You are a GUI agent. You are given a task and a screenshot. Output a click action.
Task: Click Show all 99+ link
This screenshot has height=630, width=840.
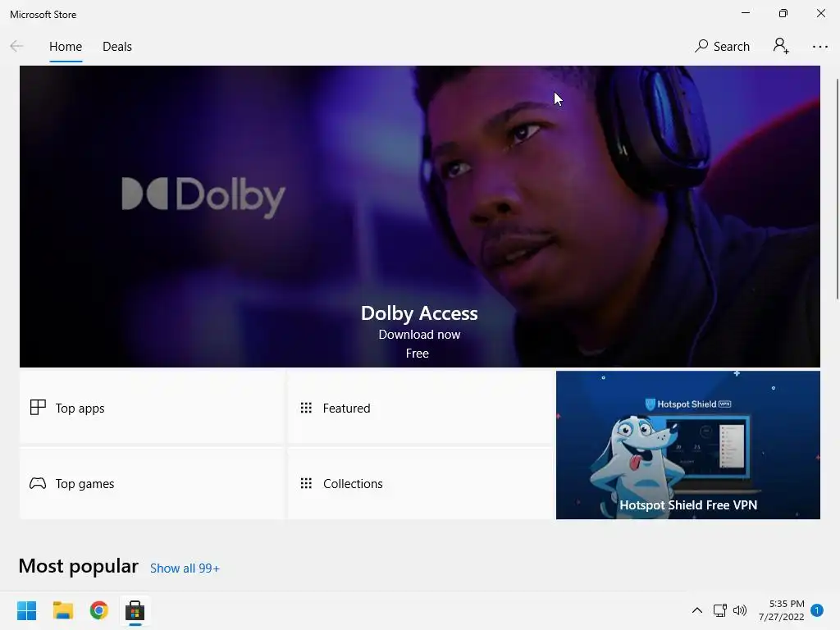185,568
